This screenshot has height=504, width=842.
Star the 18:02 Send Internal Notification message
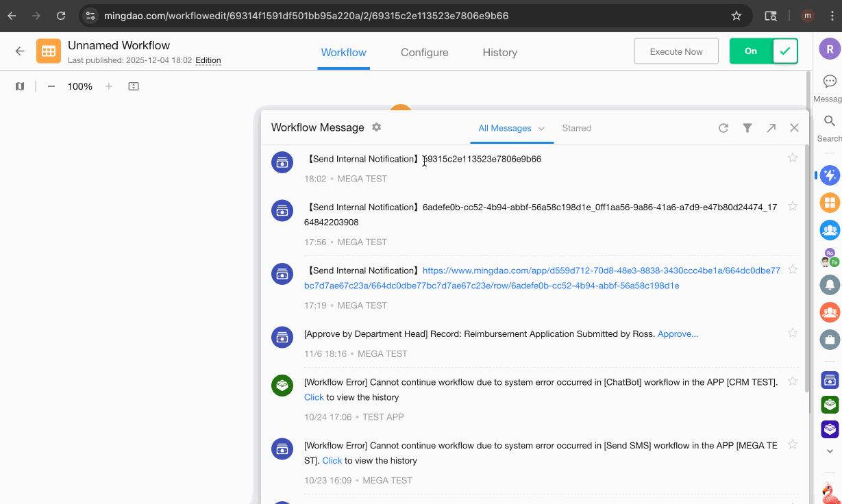[793, 158]
